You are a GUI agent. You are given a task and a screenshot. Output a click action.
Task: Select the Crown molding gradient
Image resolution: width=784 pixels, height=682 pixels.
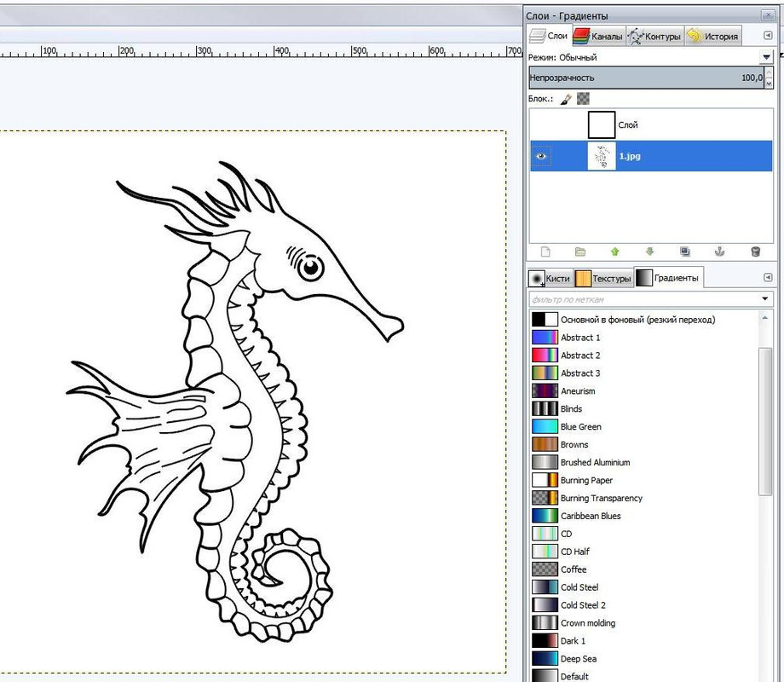(645, 623)
